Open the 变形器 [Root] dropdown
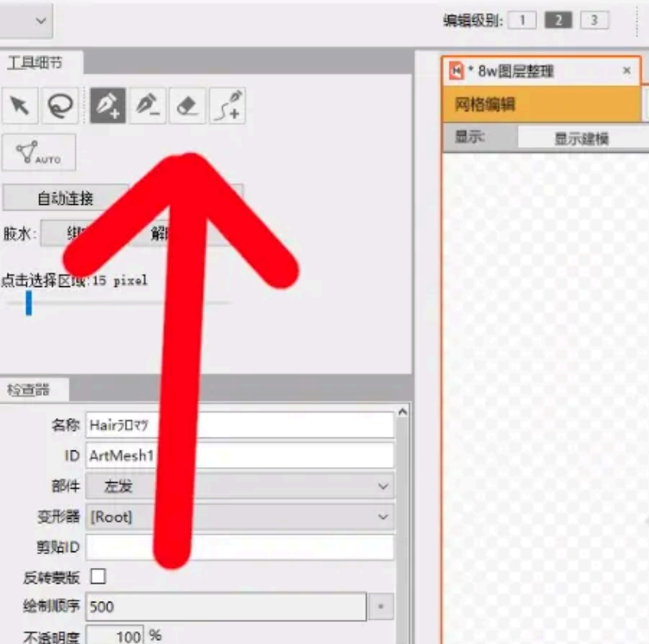This screenshot has height=644, width=649. pyautogui.click(x=239, y=517)
